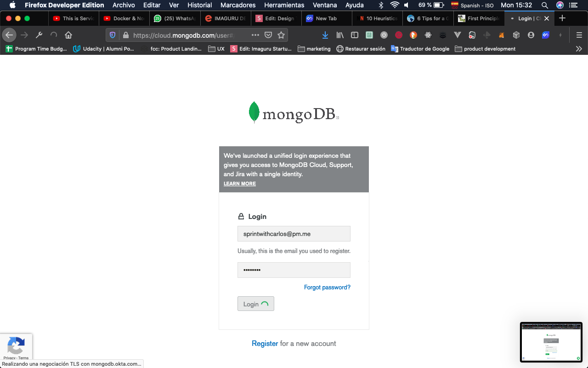Image resolution: width=588 pixels, height=368 pixels.
Task: Open product development bookmarks folder
Action: pos(485,49)
